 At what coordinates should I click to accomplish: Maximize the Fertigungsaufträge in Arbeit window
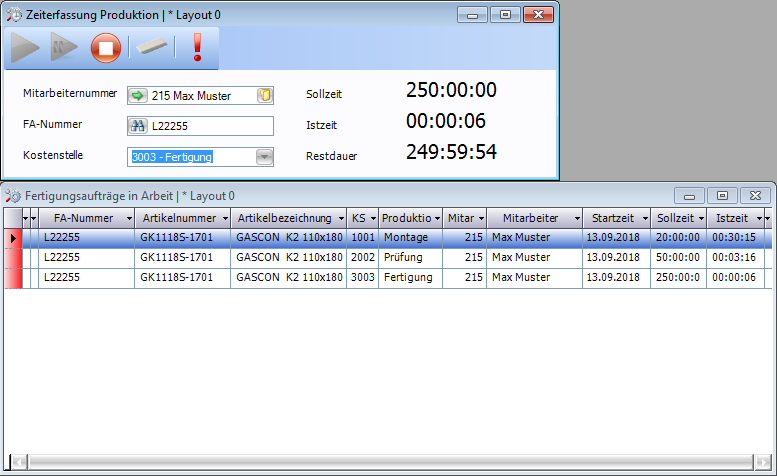pyautogui.click(x=722, y=196)
